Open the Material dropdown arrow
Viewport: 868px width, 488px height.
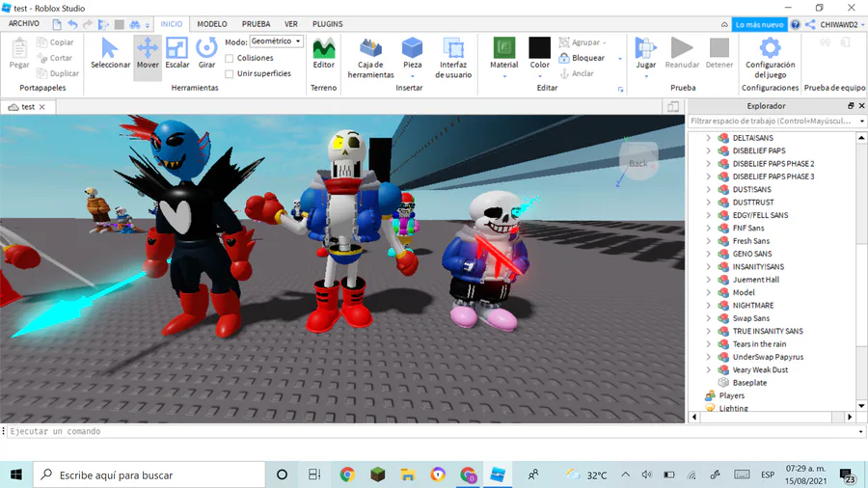[504, 76]
